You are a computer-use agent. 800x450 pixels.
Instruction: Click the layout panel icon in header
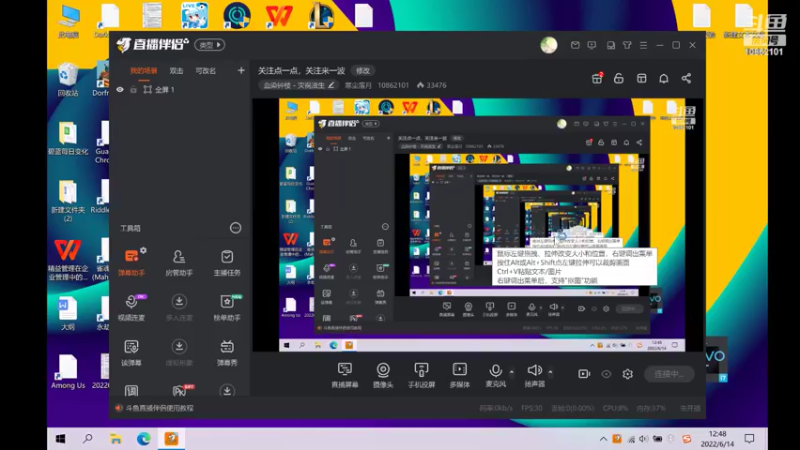pos(641,78)
